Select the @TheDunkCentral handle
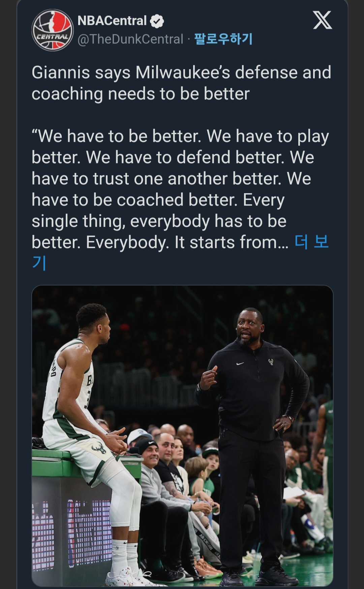This screenshot has height=589, width=364. pyautogui.click(x=130, y=39)
